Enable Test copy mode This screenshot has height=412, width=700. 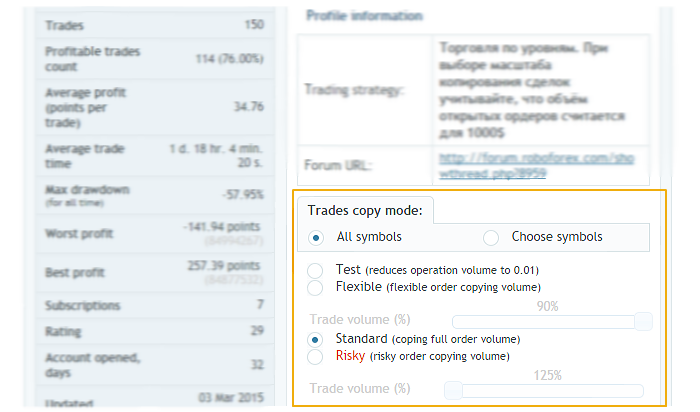point(315,270)
